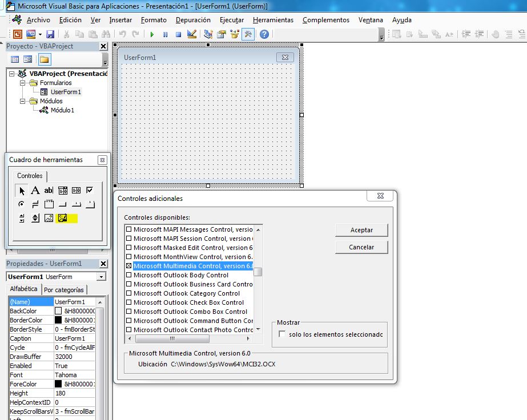Viewport: 527px width, 420px height.
Task: Toggle Folders icon in the Proyecto panel
Action: coord(45,59)
